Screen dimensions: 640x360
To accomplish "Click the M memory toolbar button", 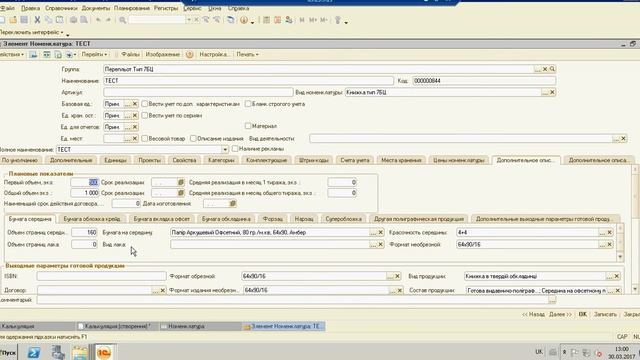I will click(302, 20).
